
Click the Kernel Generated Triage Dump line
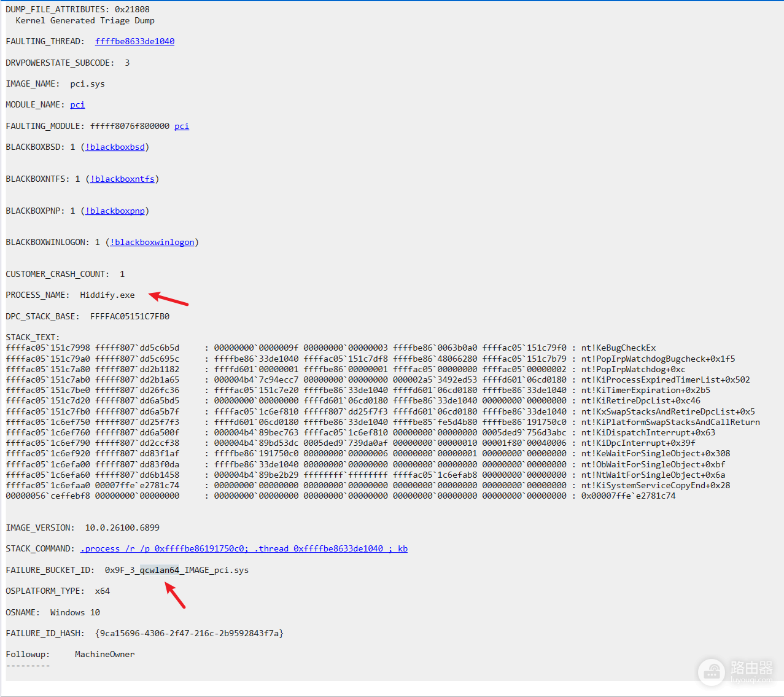85,20
